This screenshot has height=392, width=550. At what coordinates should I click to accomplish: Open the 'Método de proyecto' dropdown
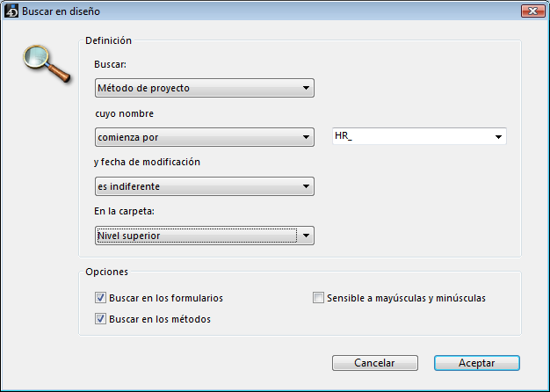204,88
